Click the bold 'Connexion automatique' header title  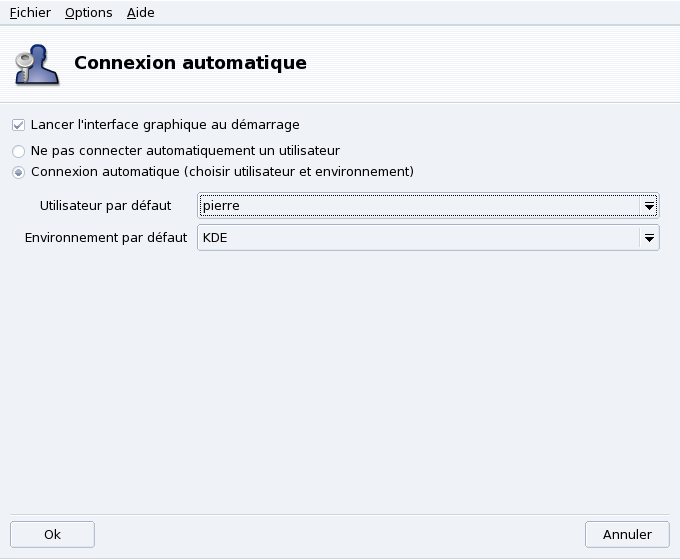click(190, 63)
